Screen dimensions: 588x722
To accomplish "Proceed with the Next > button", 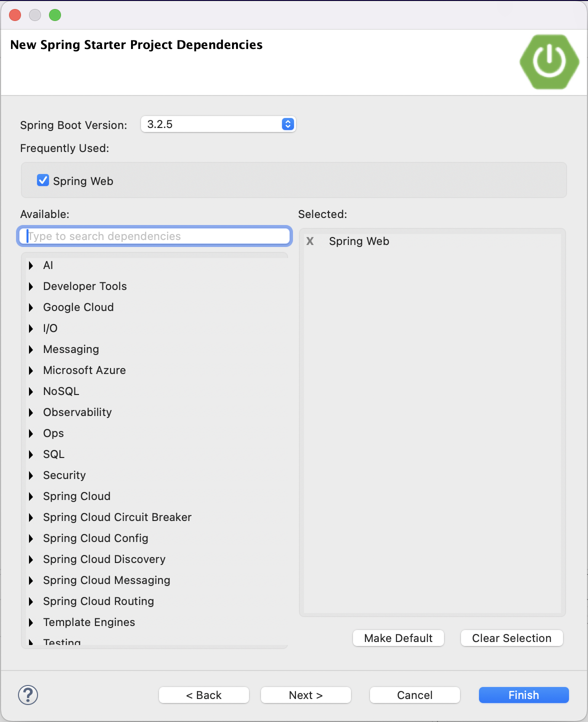I will 306,695.
